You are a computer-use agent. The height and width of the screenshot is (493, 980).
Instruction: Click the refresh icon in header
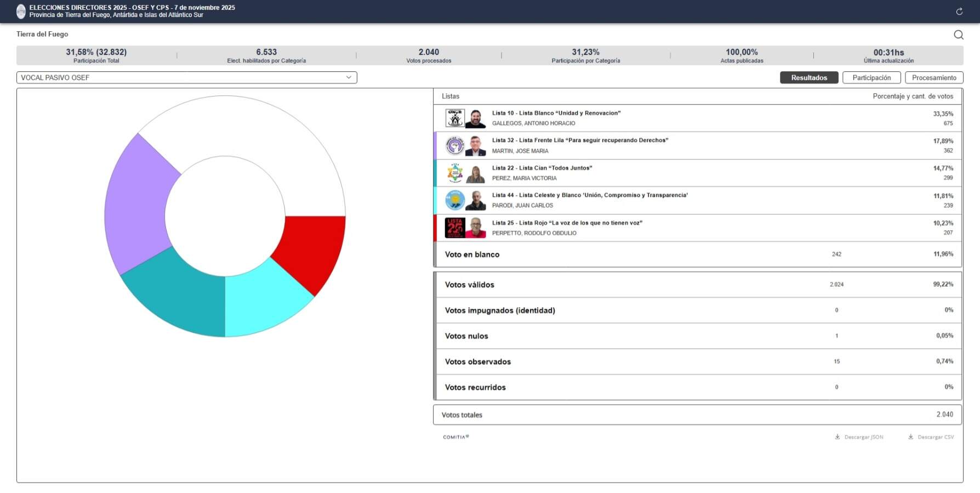click(x=959, y=12)
